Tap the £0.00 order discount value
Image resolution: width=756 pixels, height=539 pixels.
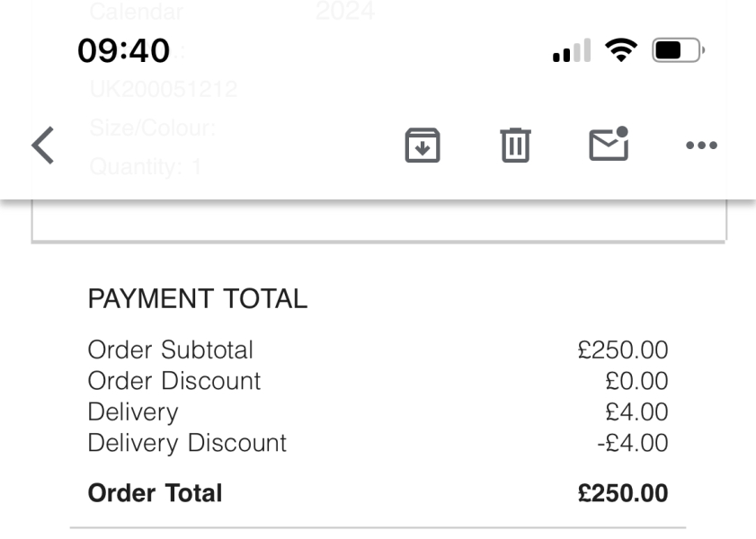click(x=637, y=381)
